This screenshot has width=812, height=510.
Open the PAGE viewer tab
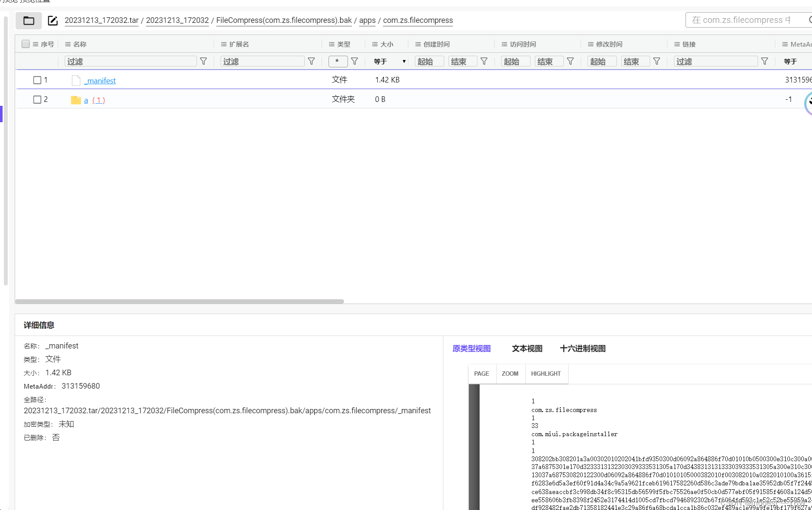tap(482, 374)
